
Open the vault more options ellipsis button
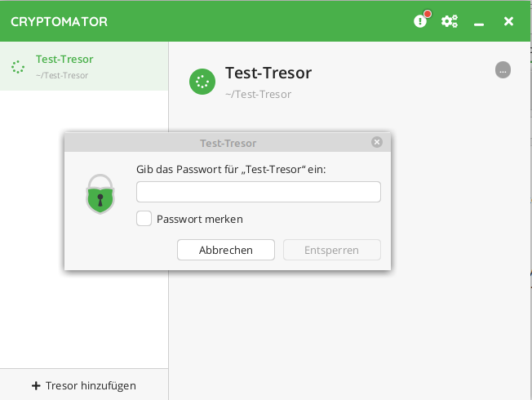click(503, 70)
